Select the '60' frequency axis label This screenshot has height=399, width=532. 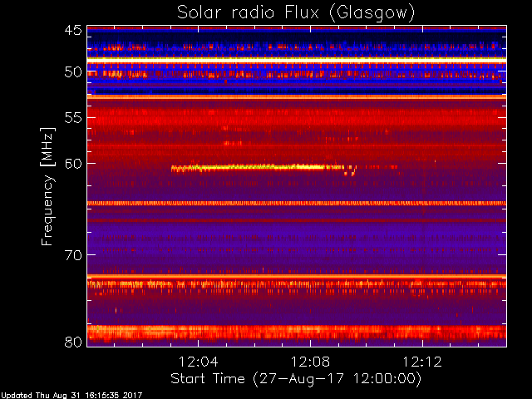pyautogui.click(x=73, y=164)
